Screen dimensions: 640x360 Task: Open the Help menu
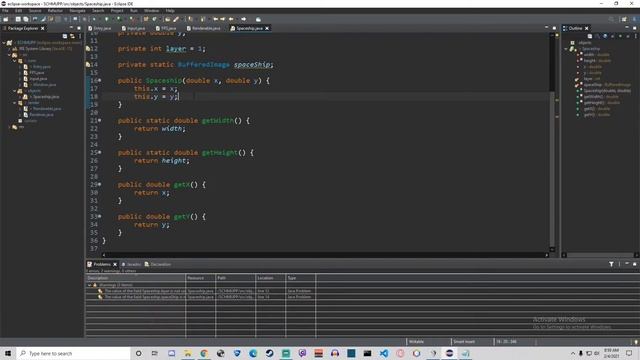170,11
